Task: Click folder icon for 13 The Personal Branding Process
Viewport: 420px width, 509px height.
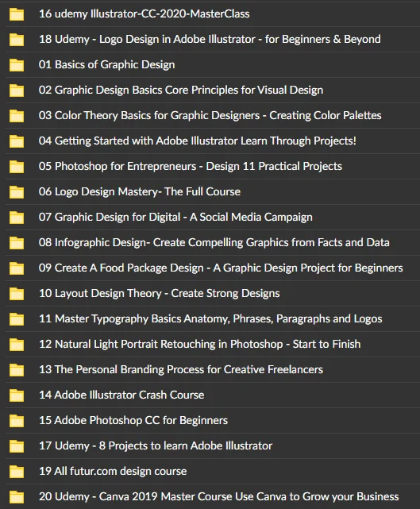Action: [x=17, y=370]
